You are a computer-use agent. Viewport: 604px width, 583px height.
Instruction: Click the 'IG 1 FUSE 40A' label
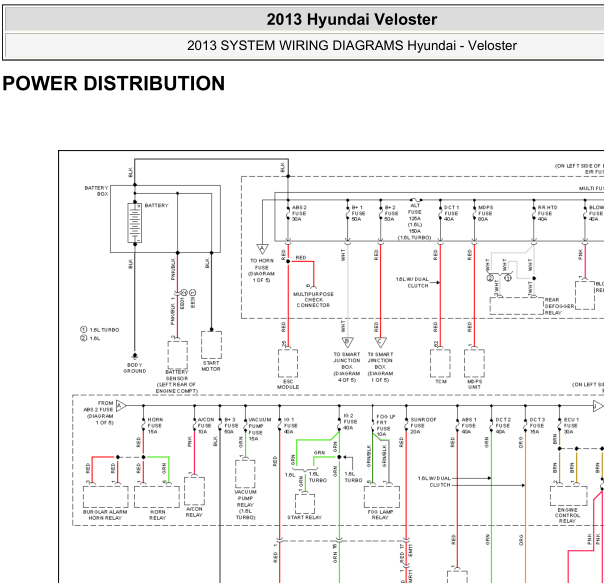point(290,425)
